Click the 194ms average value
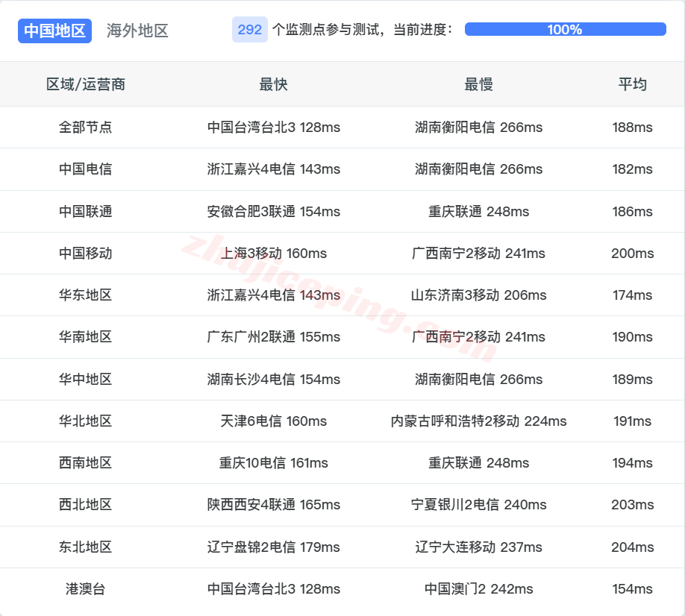 point(632,463)
